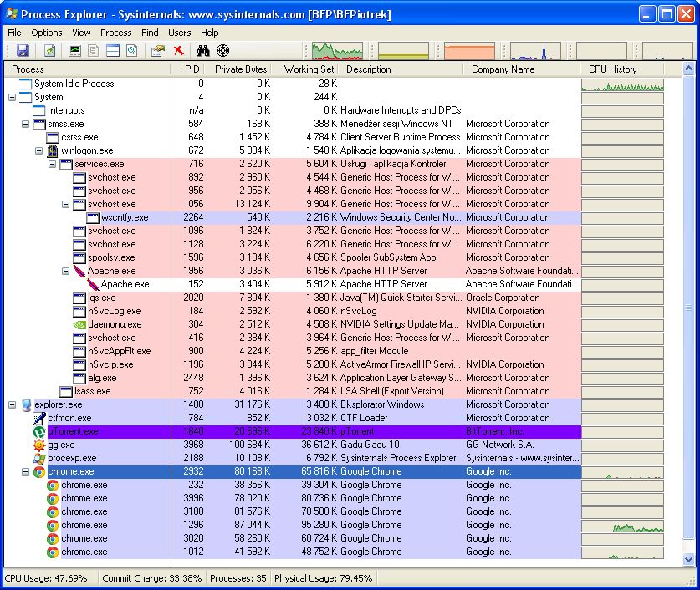Click the blue I/O mini graph in toolbar
Viewport: 700px width, 590px height.
point(535,51)
